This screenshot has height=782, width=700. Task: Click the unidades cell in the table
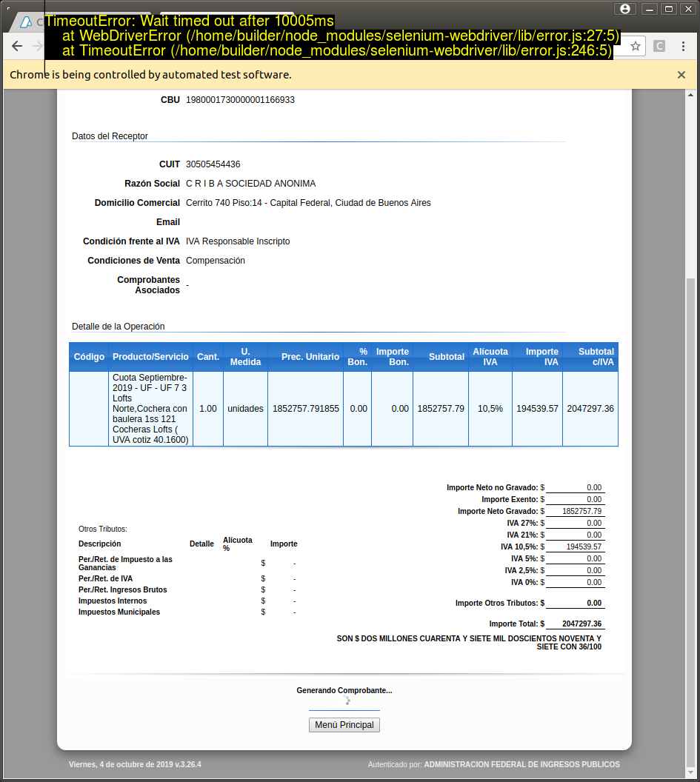click(x=245, y=409)
